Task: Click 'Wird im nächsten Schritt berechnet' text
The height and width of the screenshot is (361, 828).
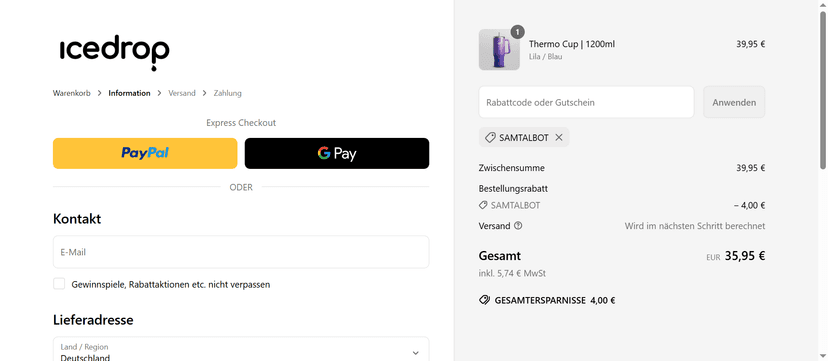Action: [695, 226]
